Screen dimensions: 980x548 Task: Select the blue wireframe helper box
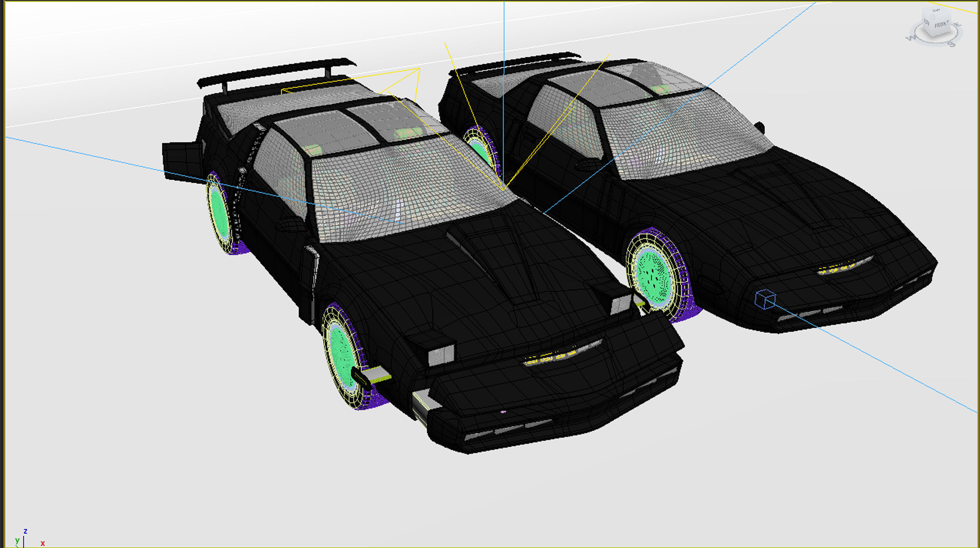click(x=765, y=299)
